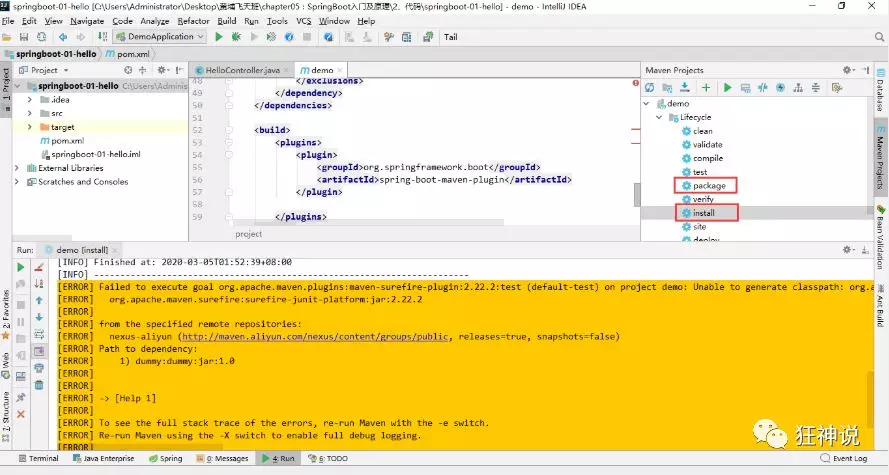Show Maven dependencies diagram
Viewport: 889px width, 475px height.
tap(798, 88)
